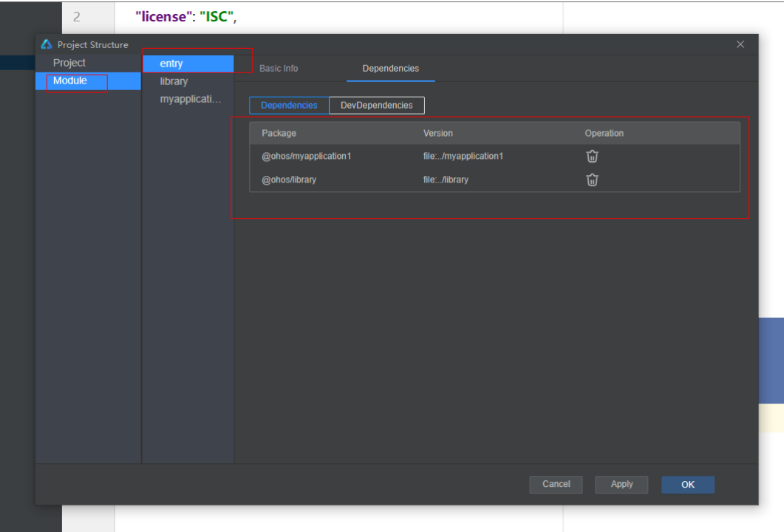Select the Dependencies sub-tab
784x532 pixels.
(288, 105)
